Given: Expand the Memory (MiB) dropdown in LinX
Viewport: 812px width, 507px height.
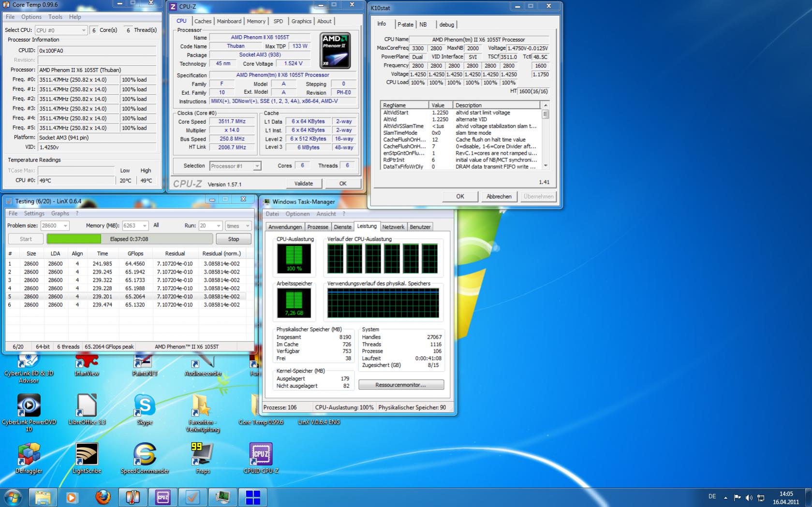Looking at the screenshot, I should tap(135, 226).
